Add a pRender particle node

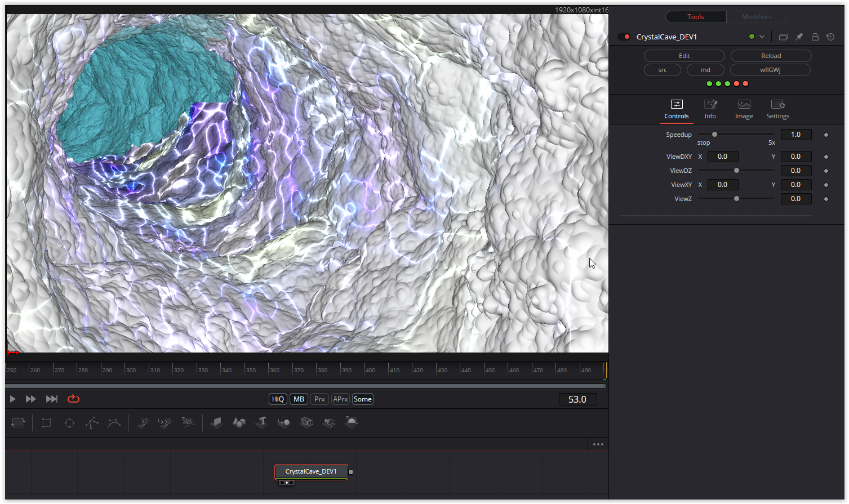pos(188,422)
